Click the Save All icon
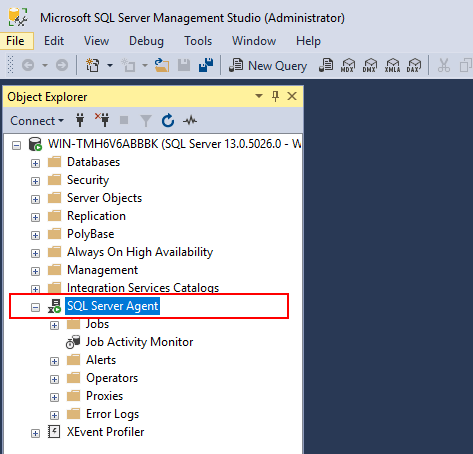The width and height of the screenshot is (473, 454). click(206, 65)
